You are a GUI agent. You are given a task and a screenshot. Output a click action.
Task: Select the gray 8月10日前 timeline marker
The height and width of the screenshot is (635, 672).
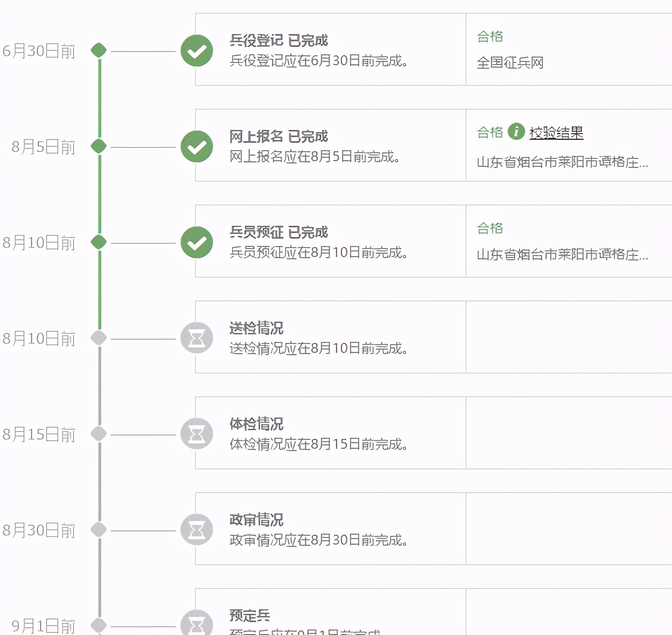(99, 338)
